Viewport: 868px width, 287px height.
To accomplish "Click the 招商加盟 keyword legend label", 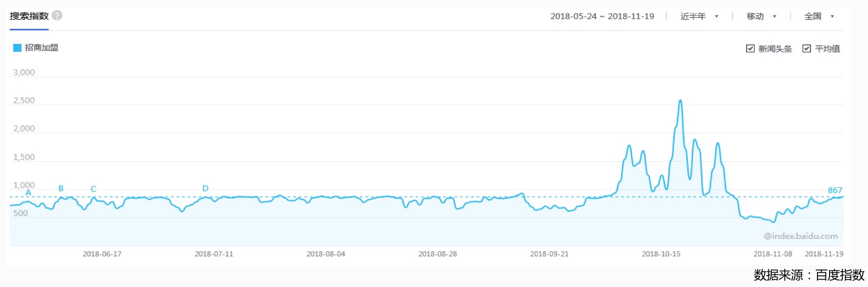I will (x=41, y=48).
